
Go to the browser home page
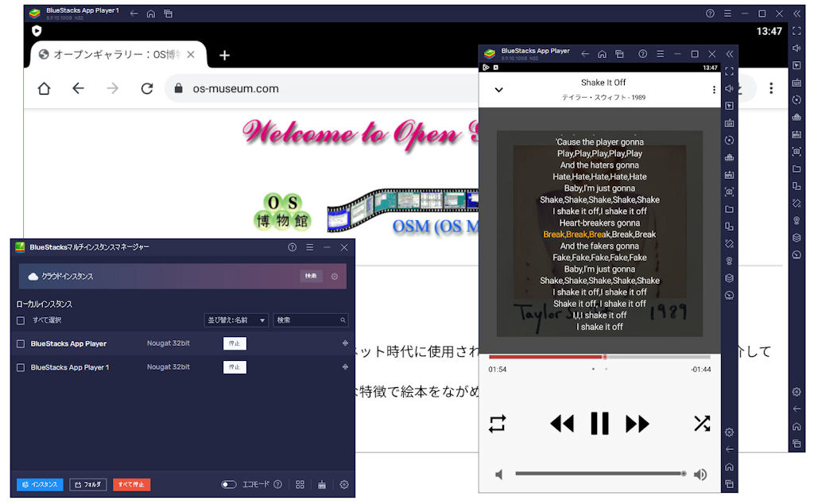(45, 89)
